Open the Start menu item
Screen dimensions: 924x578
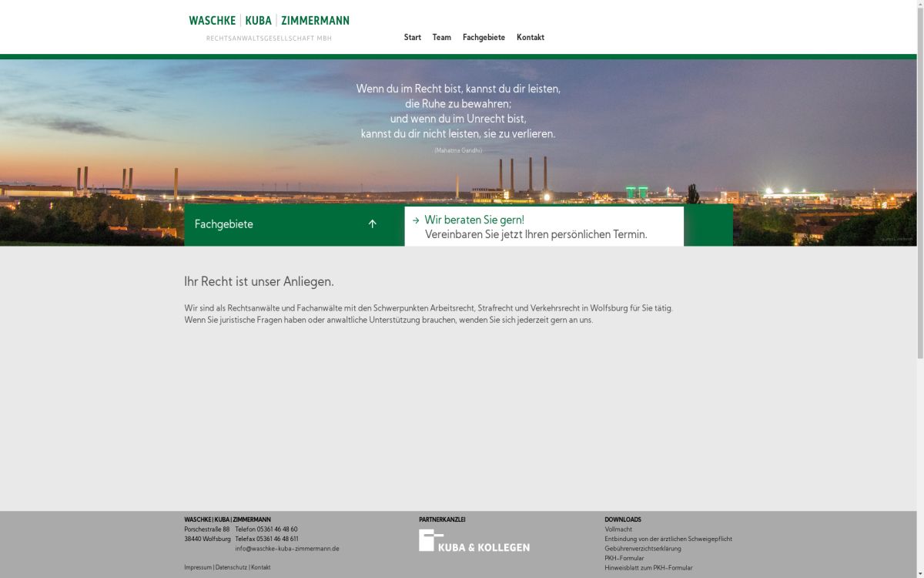point(412,38)
